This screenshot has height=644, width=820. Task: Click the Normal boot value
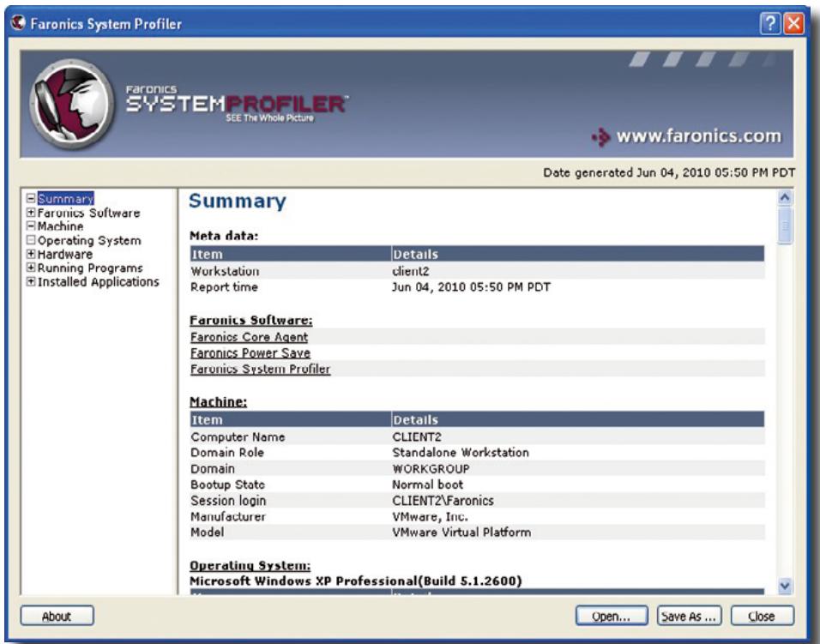[x=427, y=485]
